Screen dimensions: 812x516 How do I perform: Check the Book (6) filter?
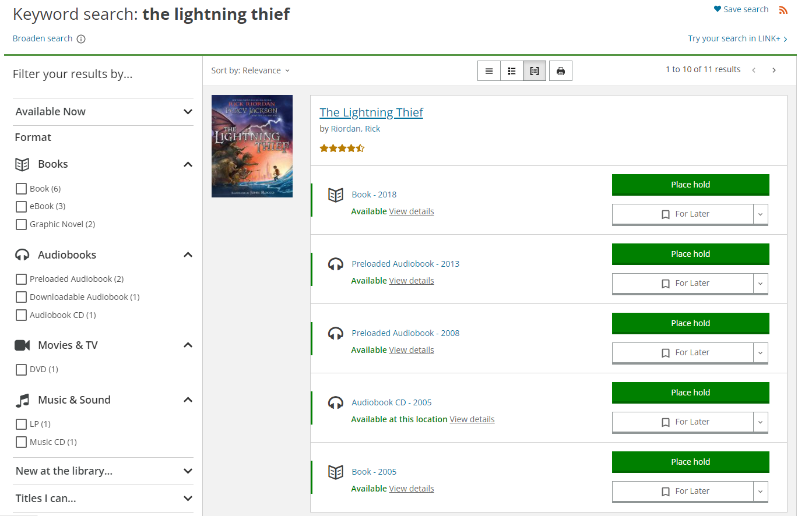[21, 188]
